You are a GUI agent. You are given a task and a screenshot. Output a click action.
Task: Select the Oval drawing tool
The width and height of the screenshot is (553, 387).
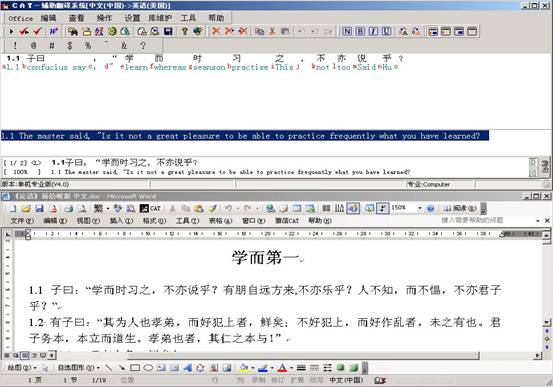148,368
